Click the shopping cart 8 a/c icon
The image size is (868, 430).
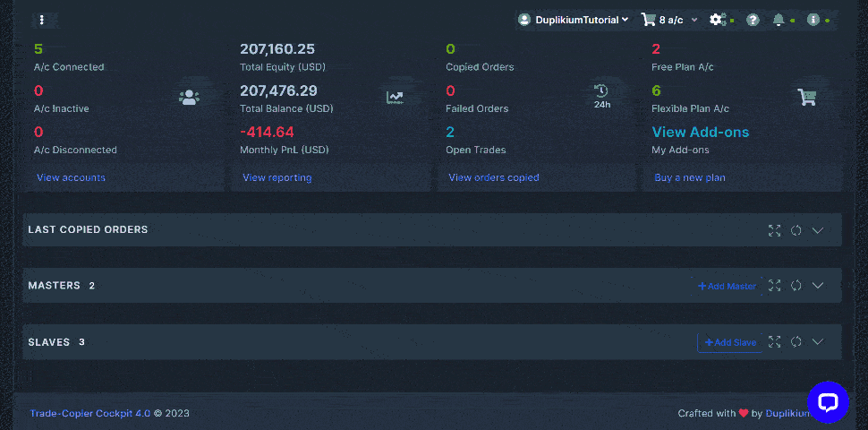(649, 20)
